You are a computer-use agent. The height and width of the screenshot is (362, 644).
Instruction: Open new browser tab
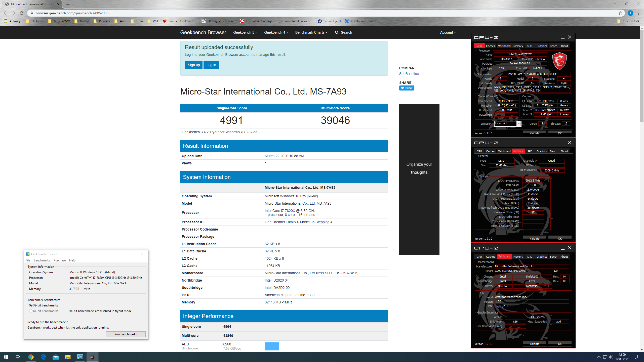click(x=68, y=4)
